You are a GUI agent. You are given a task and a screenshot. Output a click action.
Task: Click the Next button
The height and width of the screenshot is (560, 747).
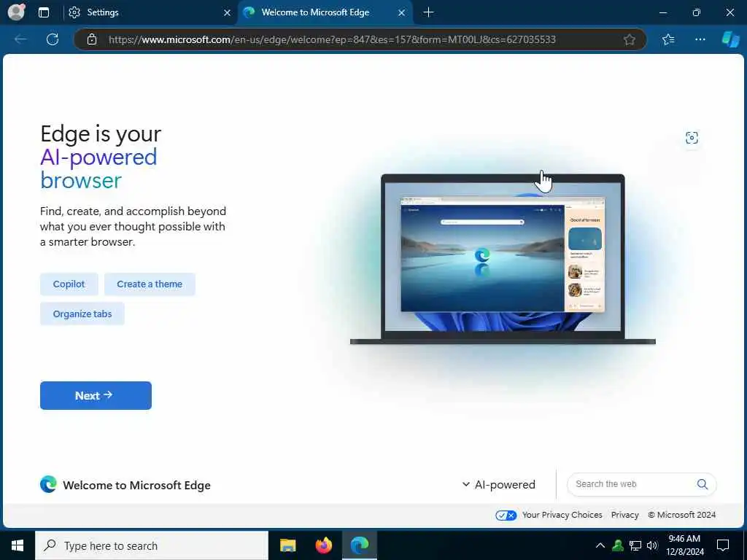coord(96,395)
